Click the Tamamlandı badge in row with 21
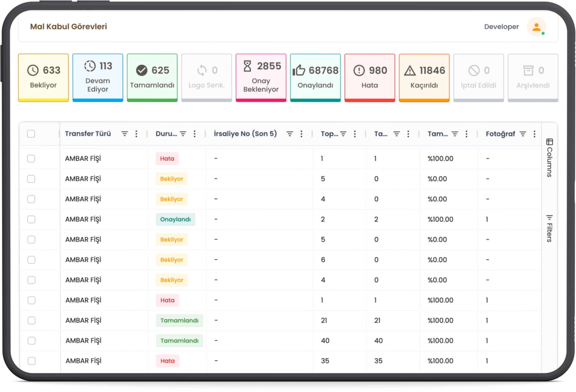 [x=179, y=320]
